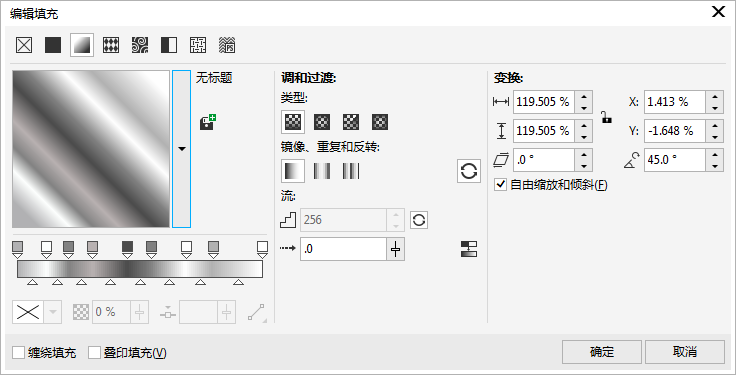Viewport: 736px width, 375px height.
Task: Click the node transparency field 0 %
Action: 111,313
